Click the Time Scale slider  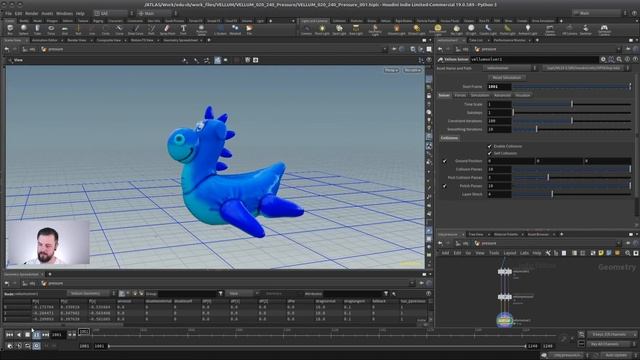(x=571, y=104)
